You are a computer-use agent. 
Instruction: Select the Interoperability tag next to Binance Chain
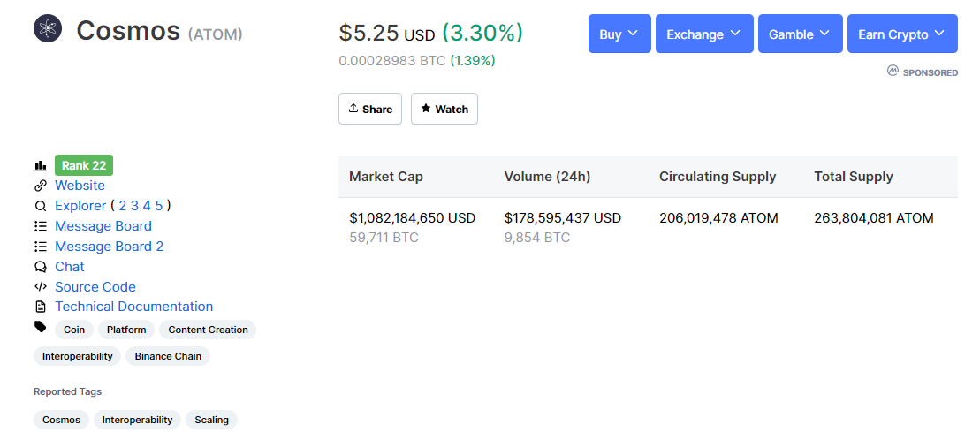tap(78, 356)
